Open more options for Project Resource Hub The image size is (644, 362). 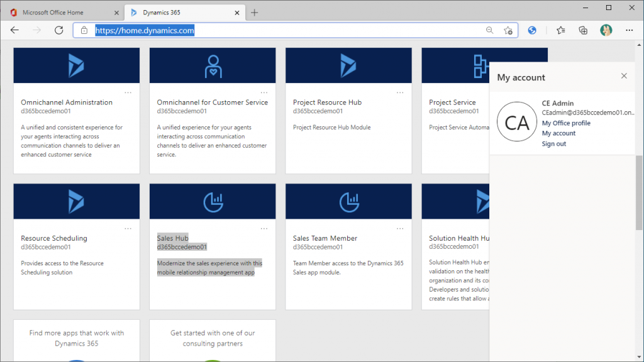[x=400, y=93]
